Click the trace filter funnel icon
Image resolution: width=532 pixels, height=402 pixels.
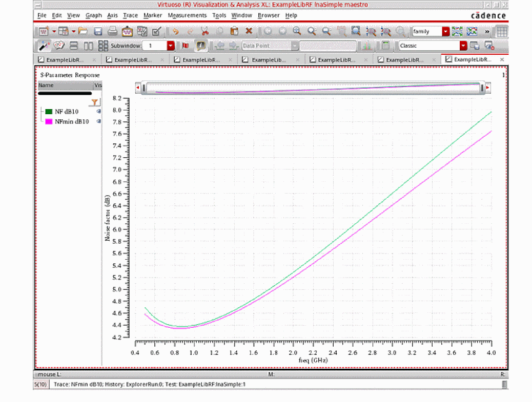pyautogui.click(x=95, y=102)
